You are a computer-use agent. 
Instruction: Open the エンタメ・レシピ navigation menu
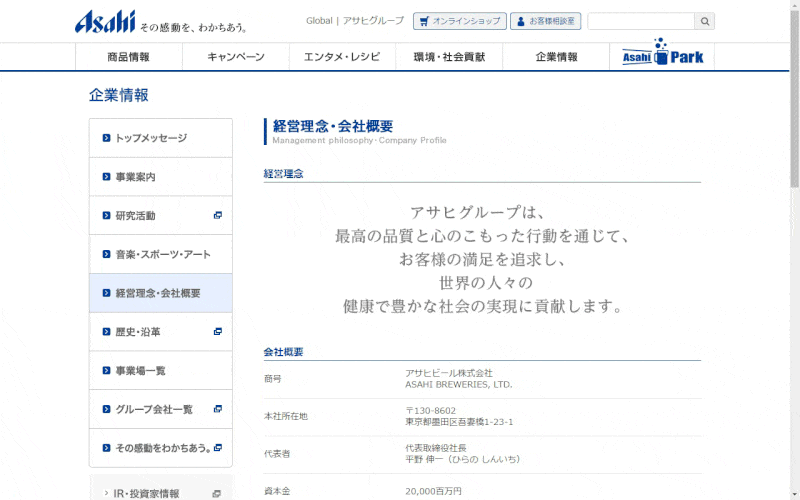point(342,57)
